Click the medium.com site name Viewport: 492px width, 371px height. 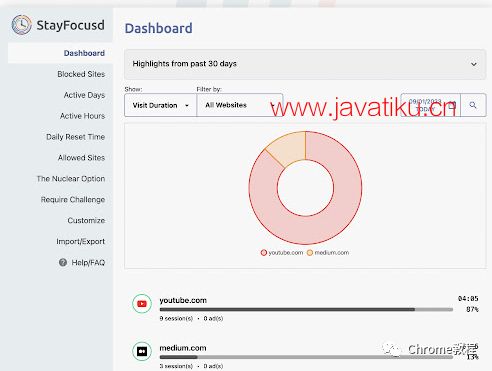(x=183, y=348)
